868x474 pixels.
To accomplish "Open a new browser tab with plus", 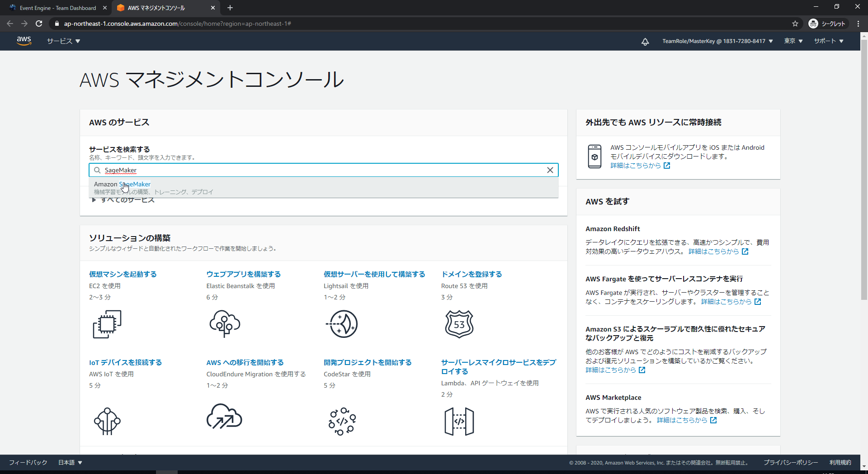I will point(230,8).
